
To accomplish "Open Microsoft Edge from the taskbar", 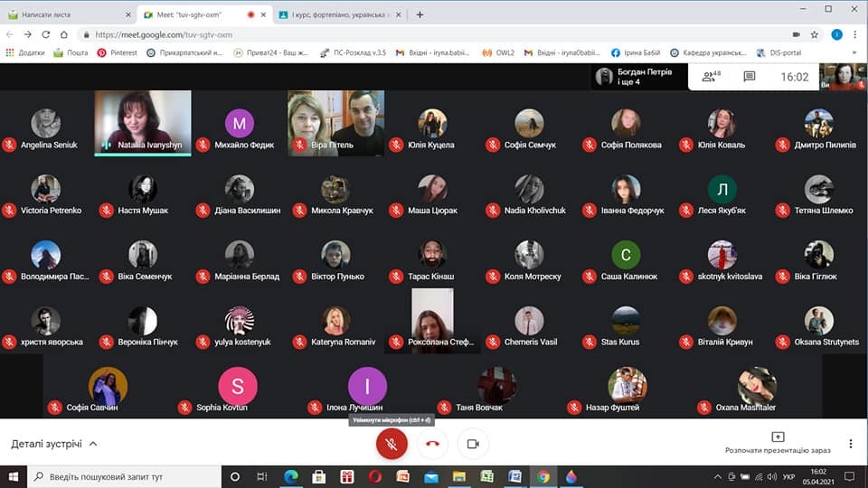I will 291,476.
